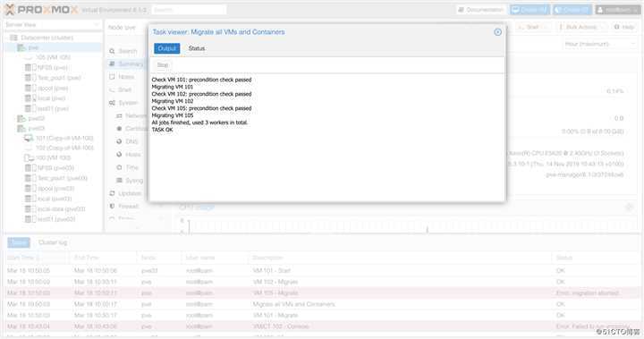This screenshot has width=644, height=339.
Task: Click the local-data (pve03) storage icon
Action: [x=30, y=209]
